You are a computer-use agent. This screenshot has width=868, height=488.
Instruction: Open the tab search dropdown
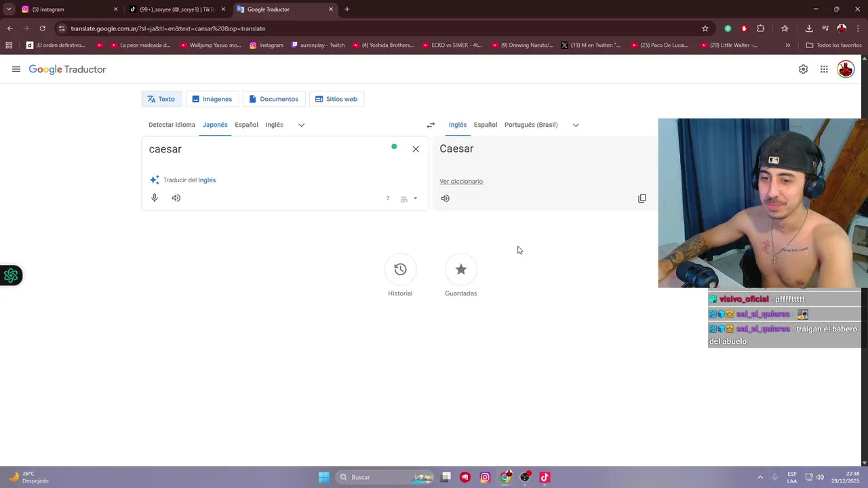tap(9, 9)
